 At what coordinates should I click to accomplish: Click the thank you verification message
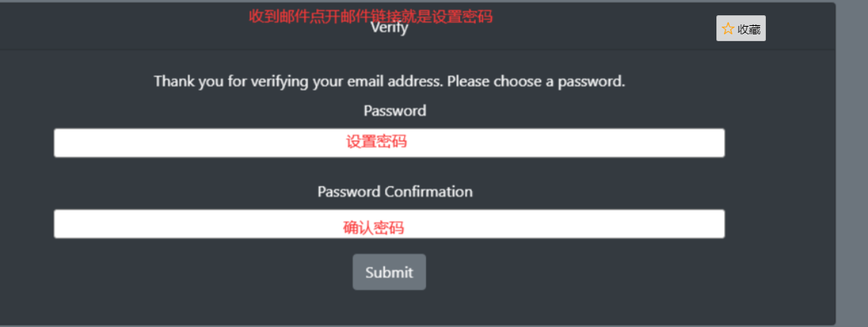tap(389, 82)
